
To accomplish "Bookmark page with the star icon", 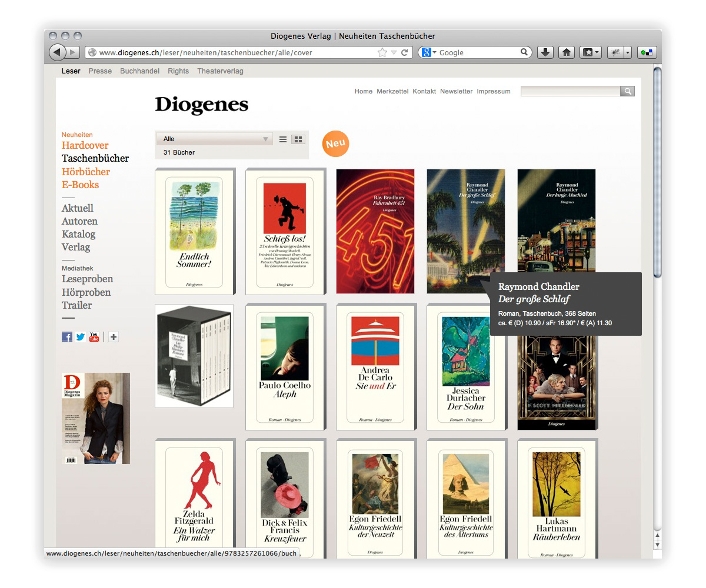I will [x=382, y=52].
